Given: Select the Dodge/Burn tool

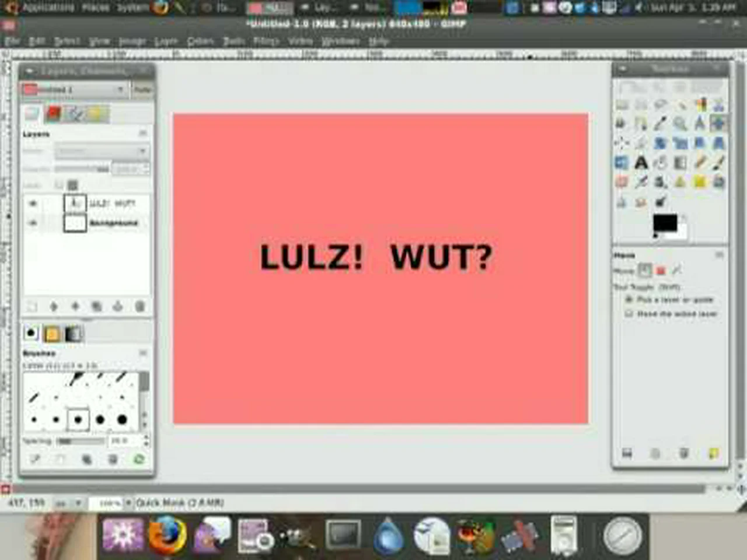Looking at the screenshot, I should coord(661,202).
